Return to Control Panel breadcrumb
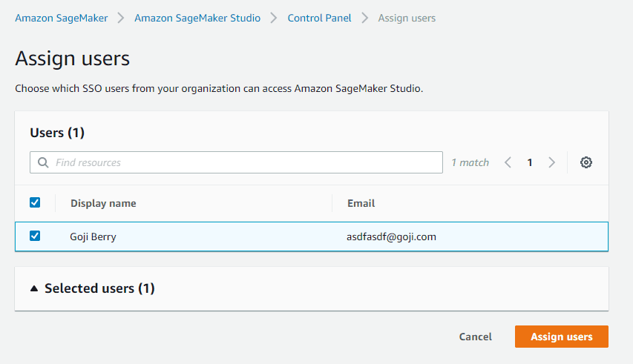The image size is (633, 364). pyautogui.click(x=319, y=18)
